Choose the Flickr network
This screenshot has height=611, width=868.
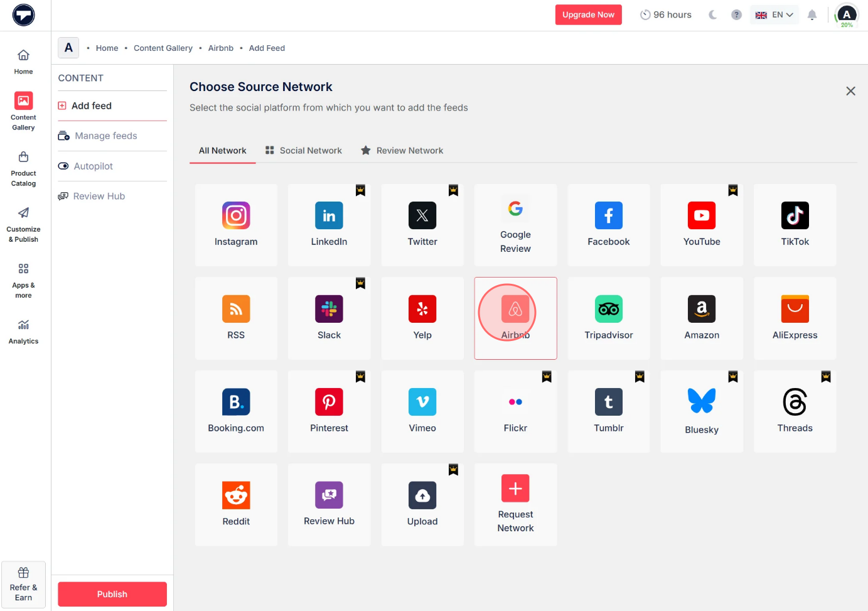coord(515,411)
